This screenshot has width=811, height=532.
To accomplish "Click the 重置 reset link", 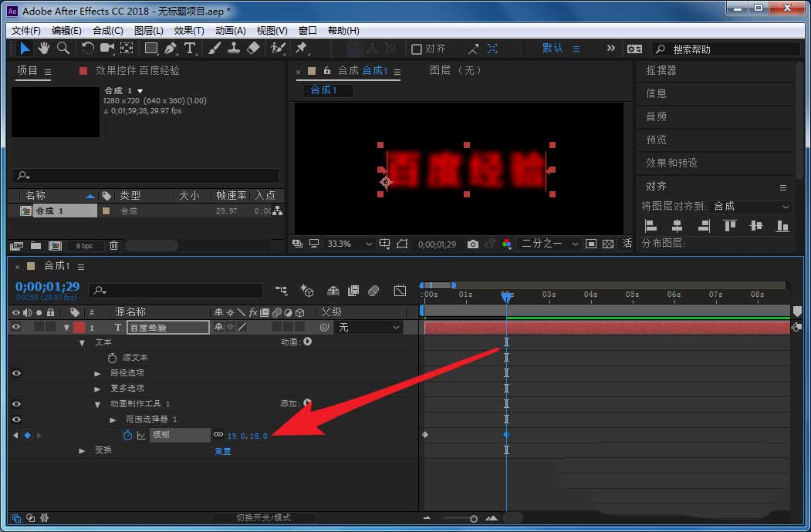I will (x=222, y=451).
